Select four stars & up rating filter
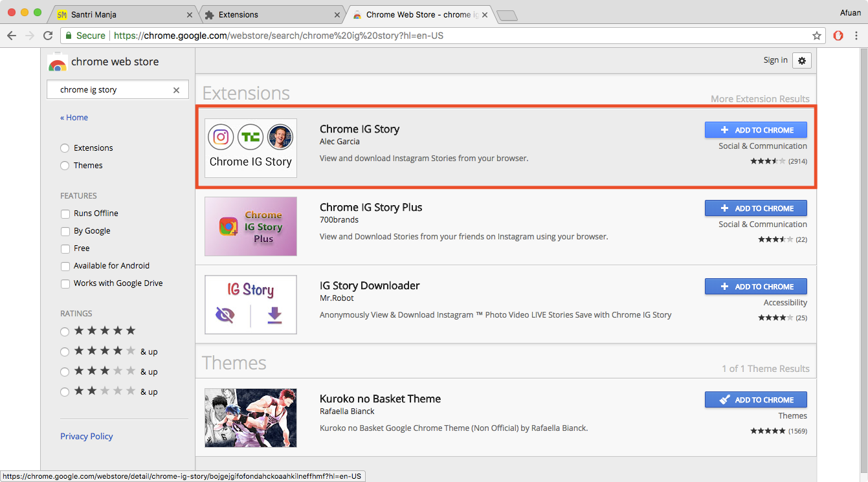Image resolution: width=868 pixels, height=482 pixels. tap(65, 352)
